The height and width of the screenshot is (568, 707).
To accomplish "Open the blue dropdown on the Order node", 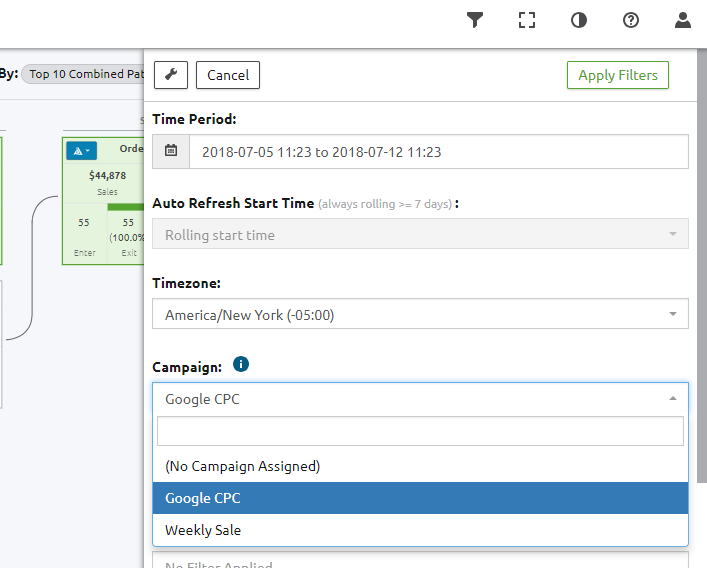I will [x=82, y=151].
